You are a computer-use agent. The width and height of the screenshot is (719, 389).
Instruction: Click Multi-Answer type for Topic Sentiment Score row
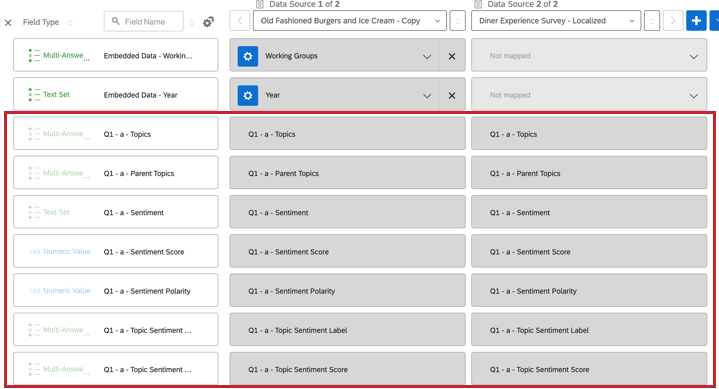click(x=59, y=369)
